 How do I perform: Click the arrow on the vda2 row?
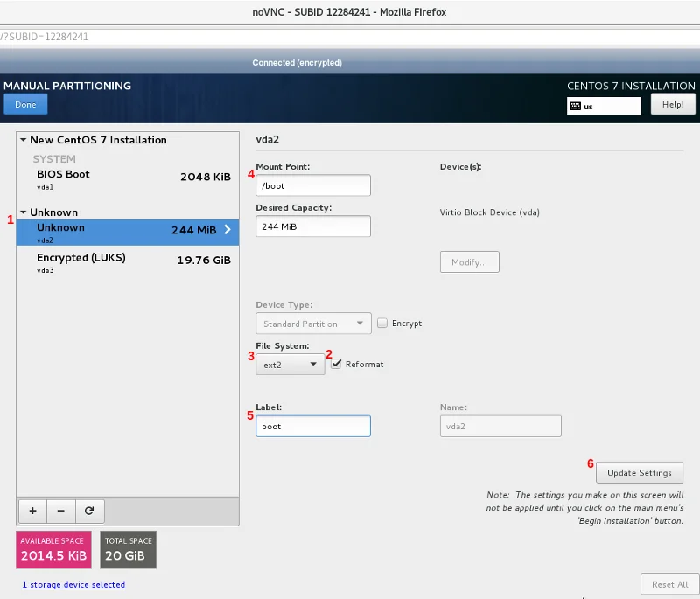[227, 230]
